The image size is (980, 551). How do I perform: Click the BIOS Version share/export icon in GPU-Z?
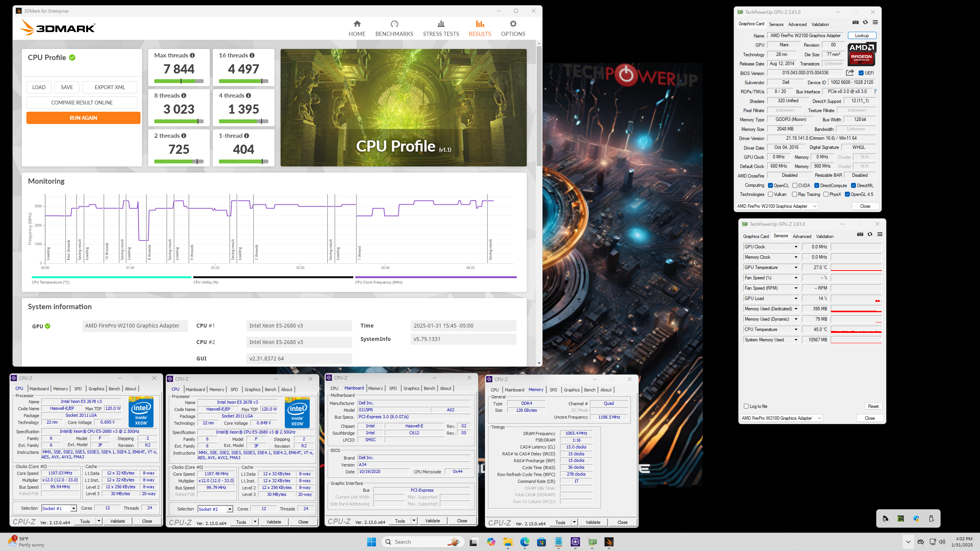[850, 73]
